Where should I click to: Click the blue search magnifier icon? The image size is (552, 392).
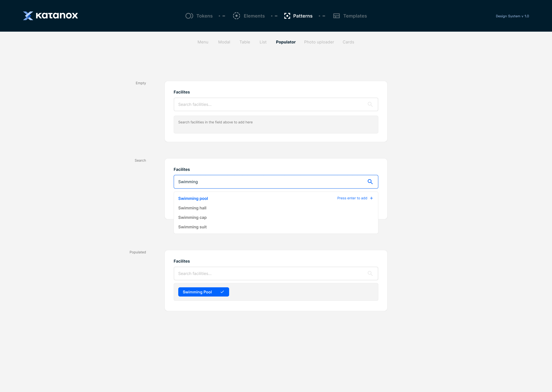point(370,182)
